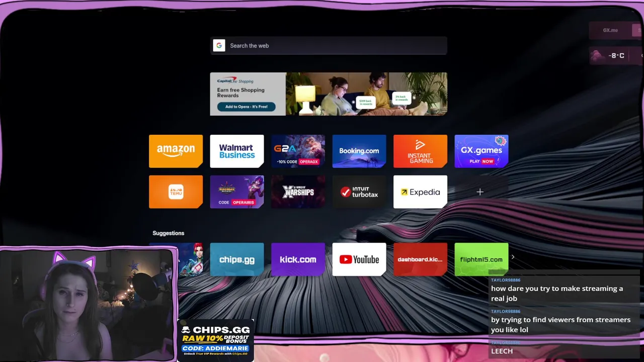Image resolution: width=644 pixels, height=362 pixels.
Task: Add a new speed dial with plus tile
Action: (x=480, y=192)
